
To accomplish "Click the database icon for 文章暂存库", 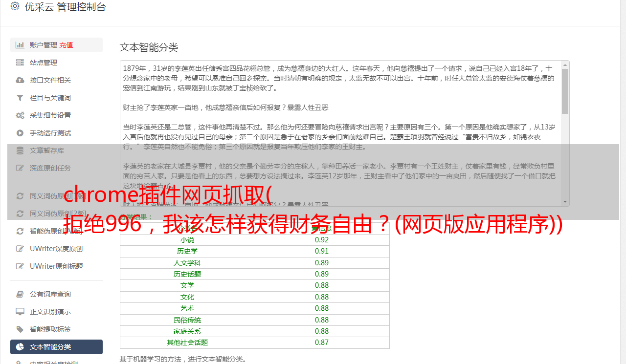I will point(20,150).
